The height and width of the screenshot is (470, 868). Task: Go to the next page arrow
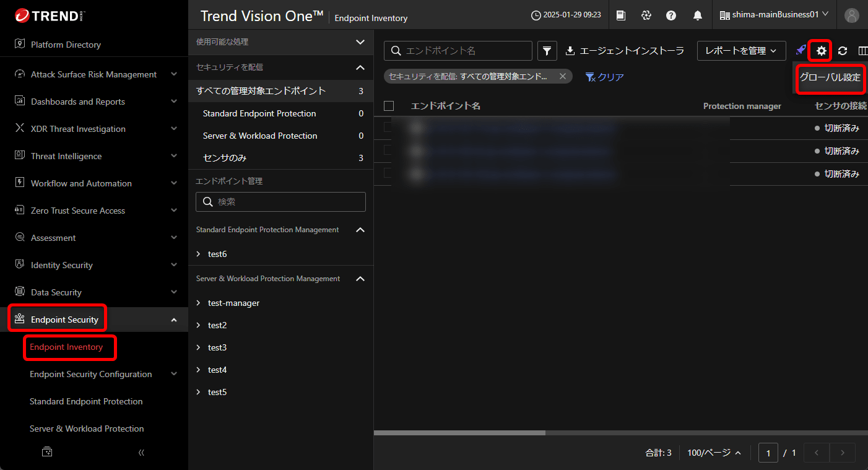(843, 453)
